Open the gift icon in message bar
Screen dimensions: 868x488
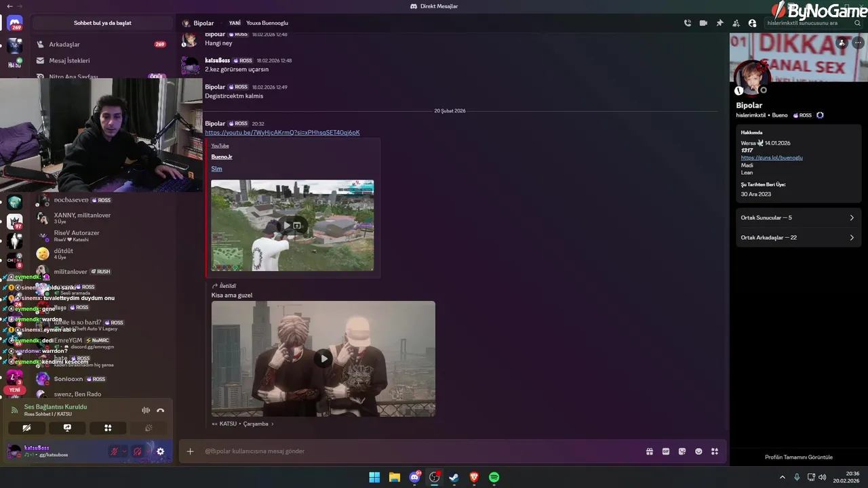[x=650, y=451]
